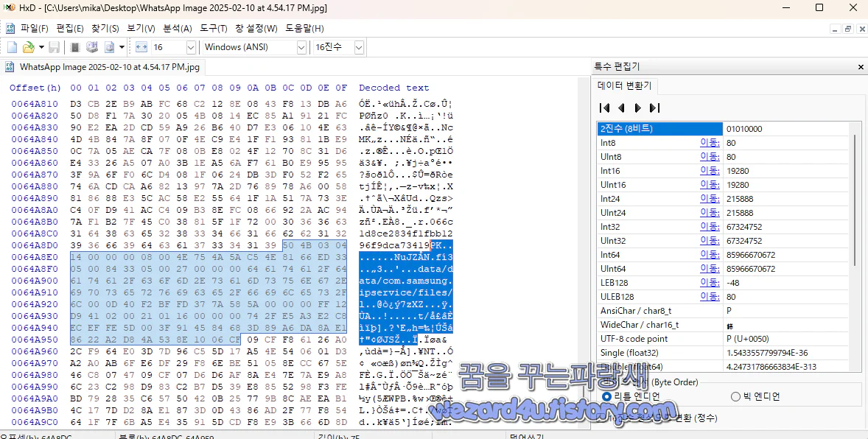Click 이동 link in the Int24 row
The image size is (868, 439).
pos(710,198)
